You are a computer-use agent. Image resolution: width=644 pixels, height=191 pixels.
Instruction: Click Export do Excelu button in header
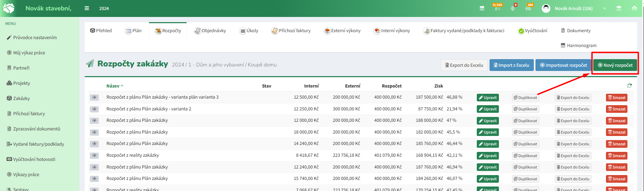[x=464, y=65]
